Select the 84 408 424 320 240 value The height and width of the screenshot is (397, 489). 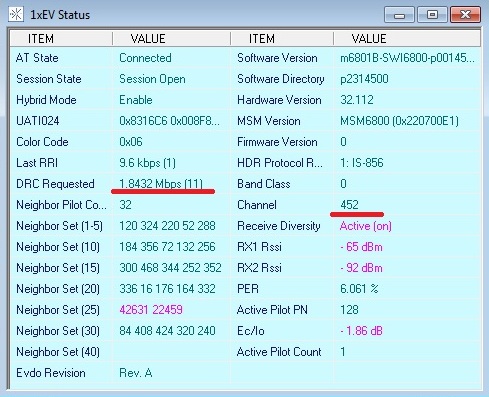point(167,331)
